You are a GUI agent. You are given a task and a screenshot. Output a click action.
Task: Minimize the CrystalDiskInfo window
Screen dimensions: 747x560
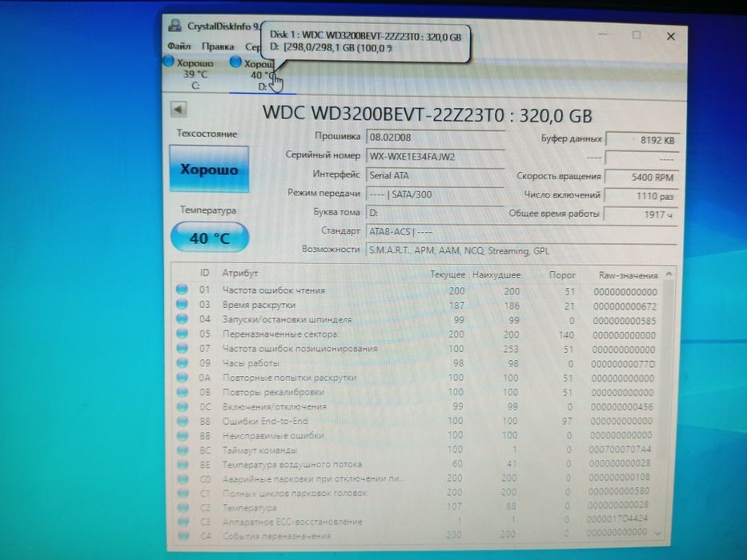coord(603,34)
